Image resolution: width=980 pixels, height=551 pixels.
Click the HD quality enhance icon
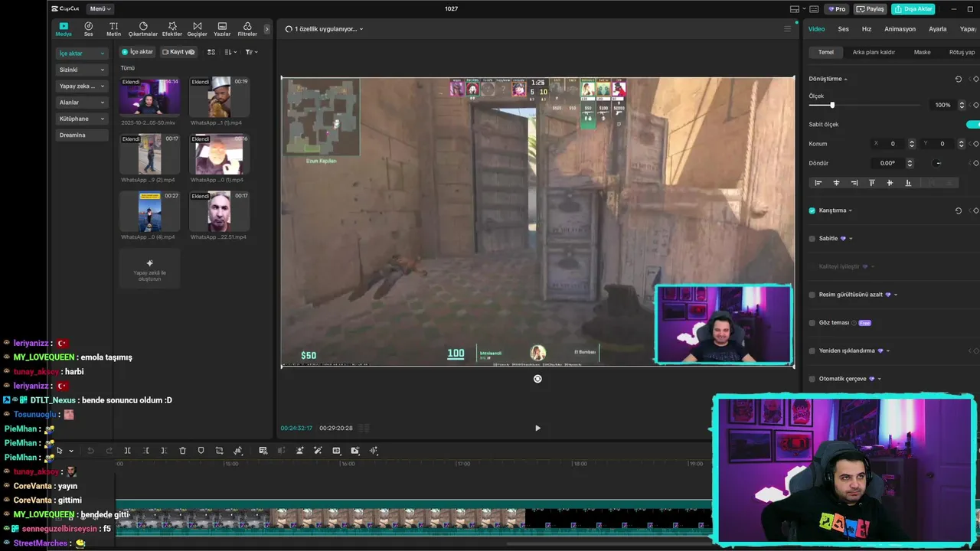coord(336,451)
